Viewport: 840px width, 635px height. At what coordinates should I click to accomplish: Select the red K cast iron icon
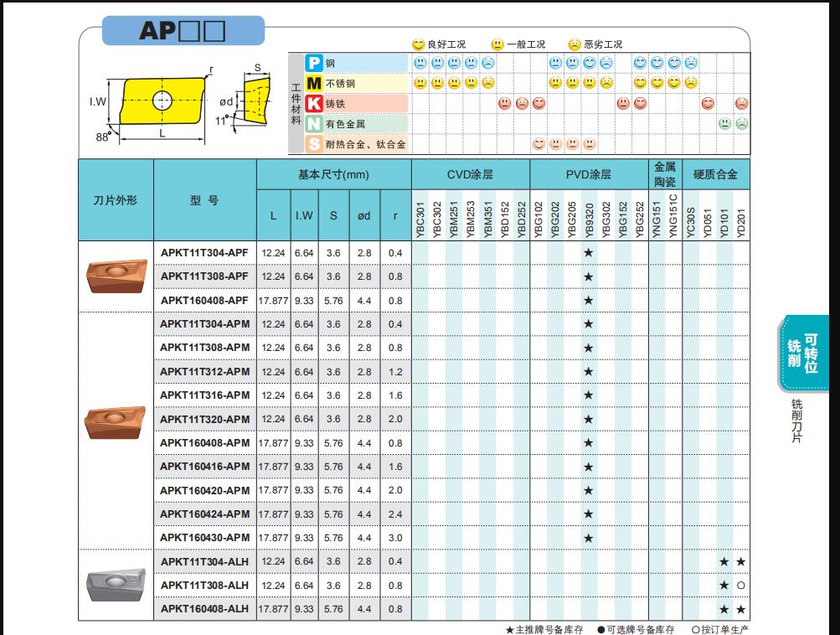(313, 104)
